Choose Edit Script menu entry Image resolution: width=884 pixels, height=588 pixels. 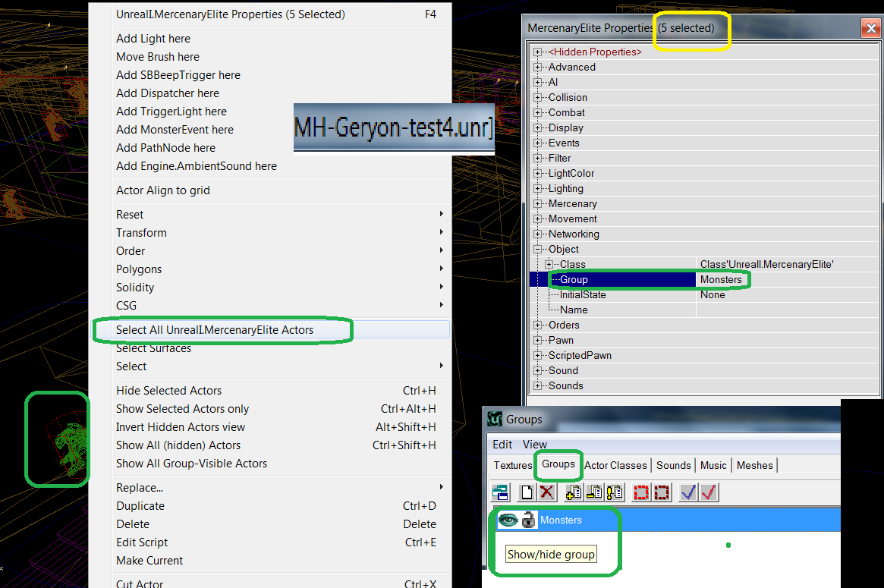271,542
